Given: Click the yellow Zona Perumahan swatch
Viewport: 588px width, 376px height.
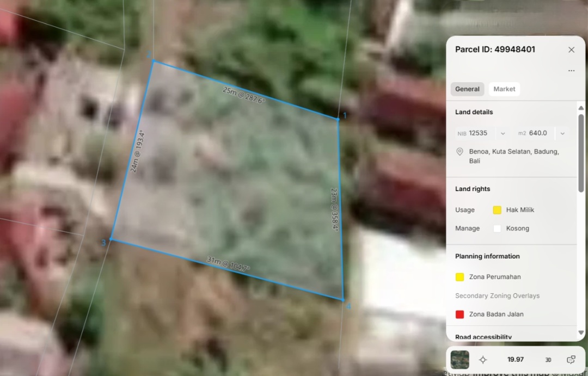Looking at the screenshot, I should click(460, 277).
